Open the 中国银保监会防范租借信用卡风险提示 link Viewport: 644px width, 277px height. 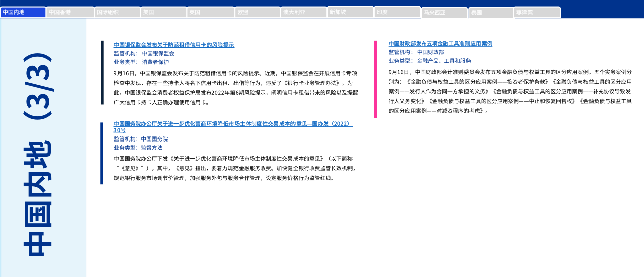pos(173,45)
